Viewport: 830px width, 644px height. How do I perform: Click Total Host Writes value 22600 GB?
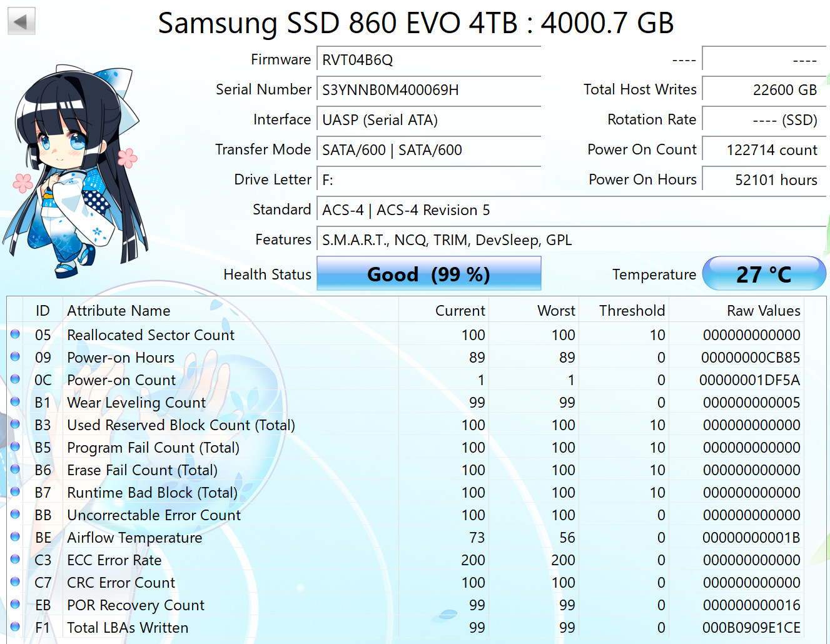pos(764,90)
